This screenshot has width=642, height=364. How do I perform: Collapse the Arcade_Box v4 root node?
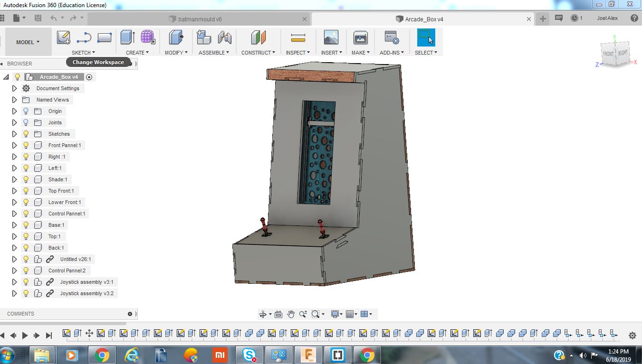point(6,77)
